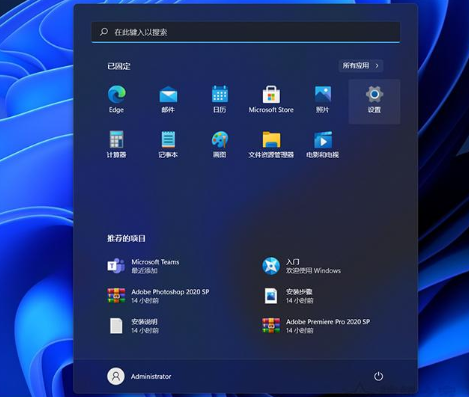
Task: Click the Administrator account name
Action: 151,376
